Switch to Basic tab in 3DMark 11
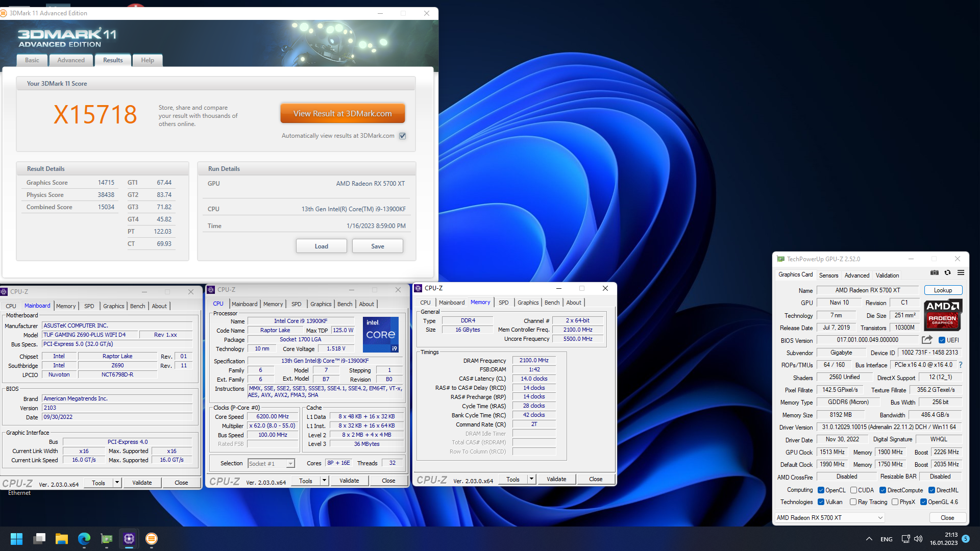Screen dimensions: 980x551 [x=32, y=60]
